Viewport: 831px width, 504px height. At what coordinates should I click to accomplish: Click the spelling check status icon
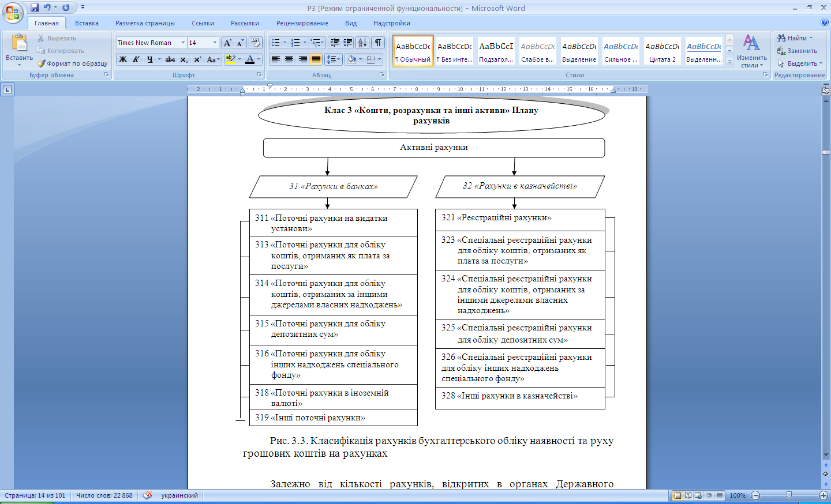(147, 495)
